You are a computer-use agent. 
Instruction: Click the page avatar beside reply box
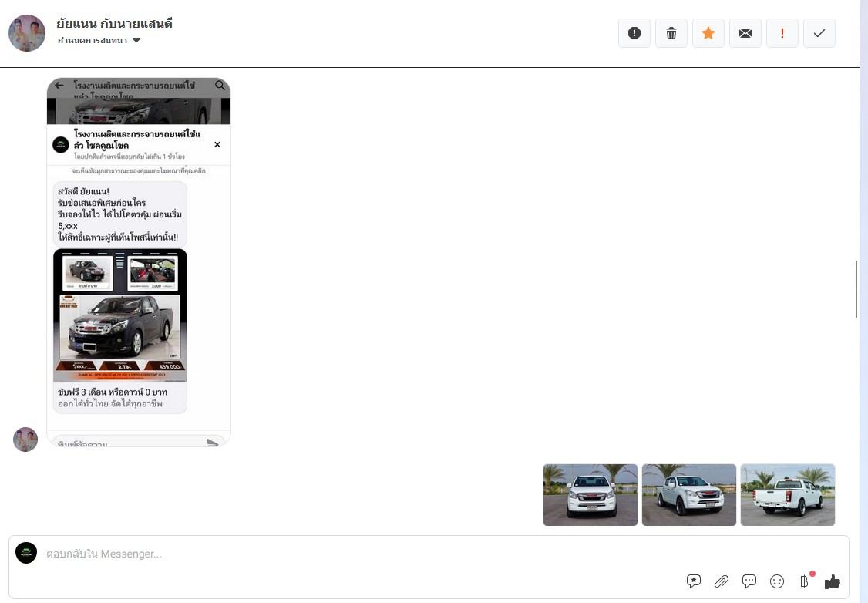(26, 553)
